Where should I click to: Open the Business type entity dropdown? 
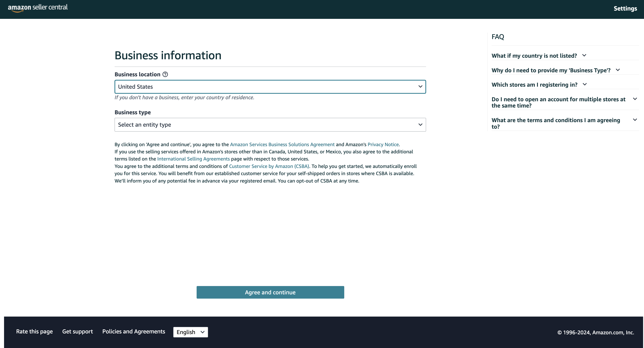[270, 125]
